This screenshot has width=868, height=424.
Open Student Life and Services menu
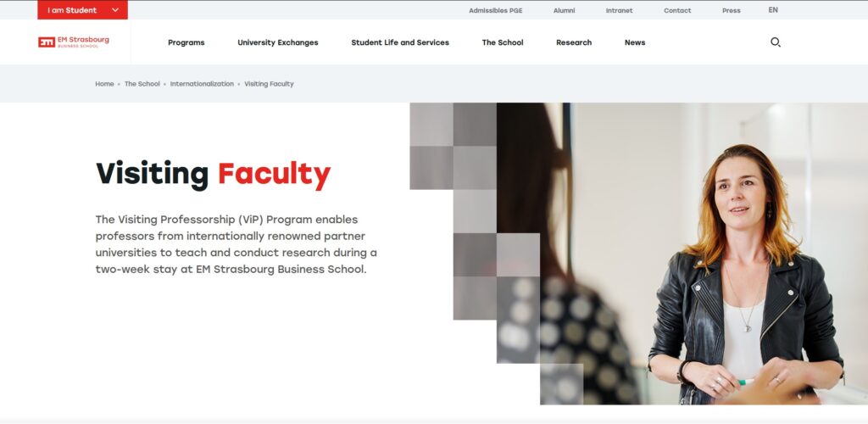pos(400,42)
